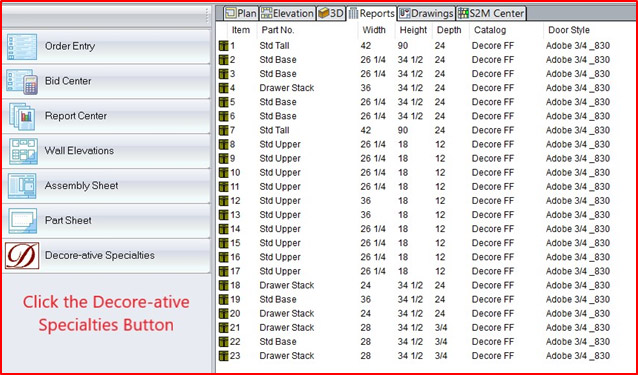Viewport: 638px width, 375px height.
Task: Click the cabinet icon for item 3
Action: point(223,74)
